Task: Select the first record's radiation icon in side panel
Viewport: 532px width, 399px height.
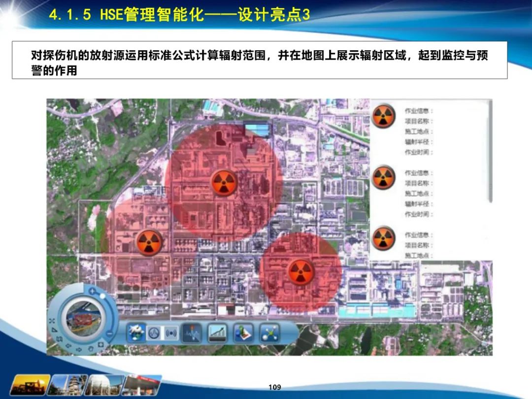Action: 383,116
